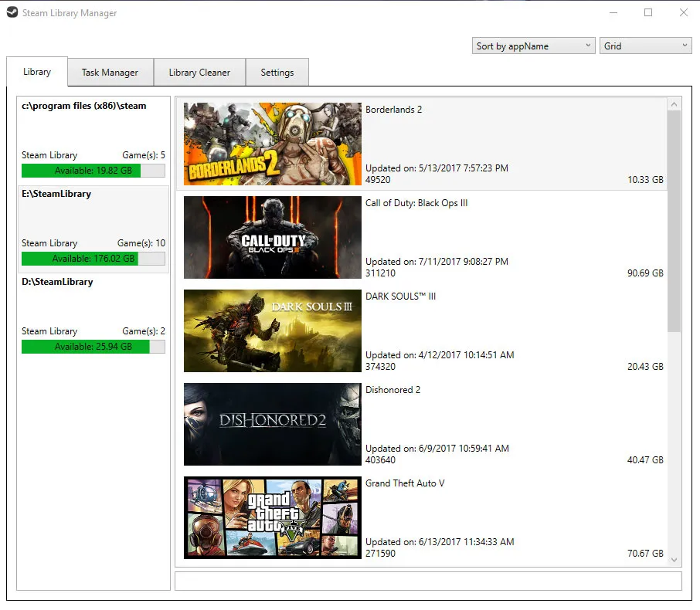This screenshot has height=610, width=700.
Task: Select the Call of Duty: Black Ops III title
Action: click(416, 203)
